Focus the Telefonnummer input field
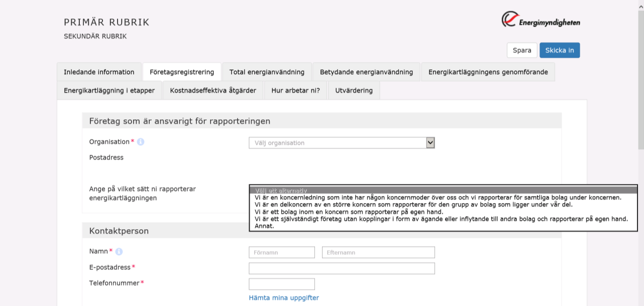The height and width of the screenshot is (306, 644). tap(282, 284)
